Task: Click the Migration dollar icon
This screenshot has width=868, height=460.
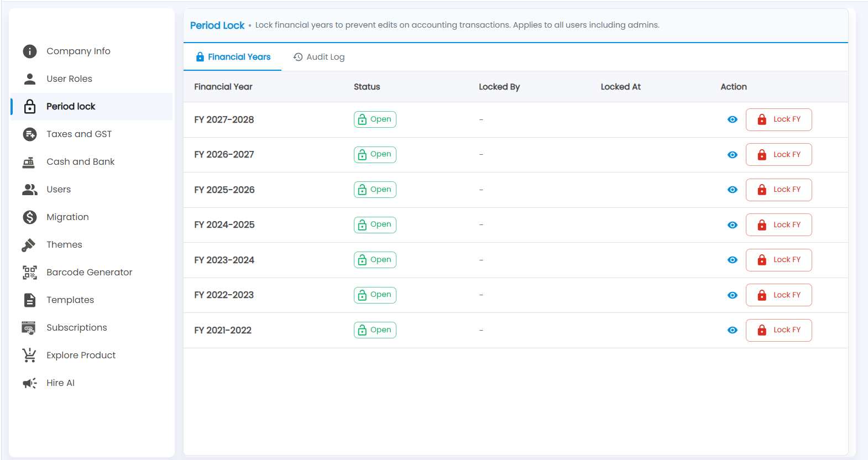Action: 30,217
